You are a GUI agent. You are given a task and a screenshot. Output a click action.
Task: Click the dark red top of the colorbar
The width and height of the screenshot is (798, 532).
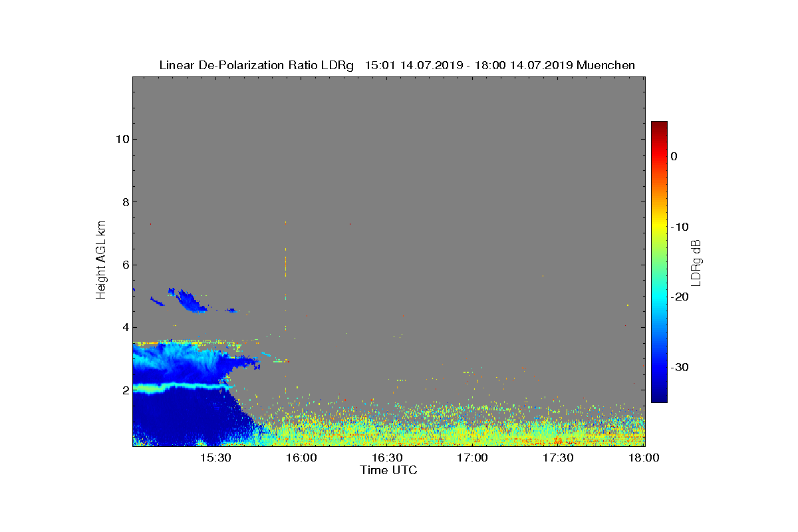tap(659, 126)
